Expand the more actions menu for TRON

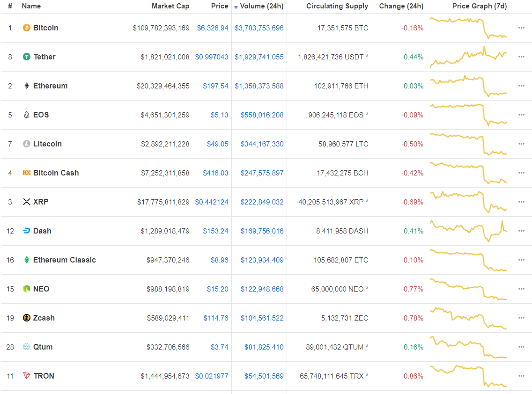521,376
